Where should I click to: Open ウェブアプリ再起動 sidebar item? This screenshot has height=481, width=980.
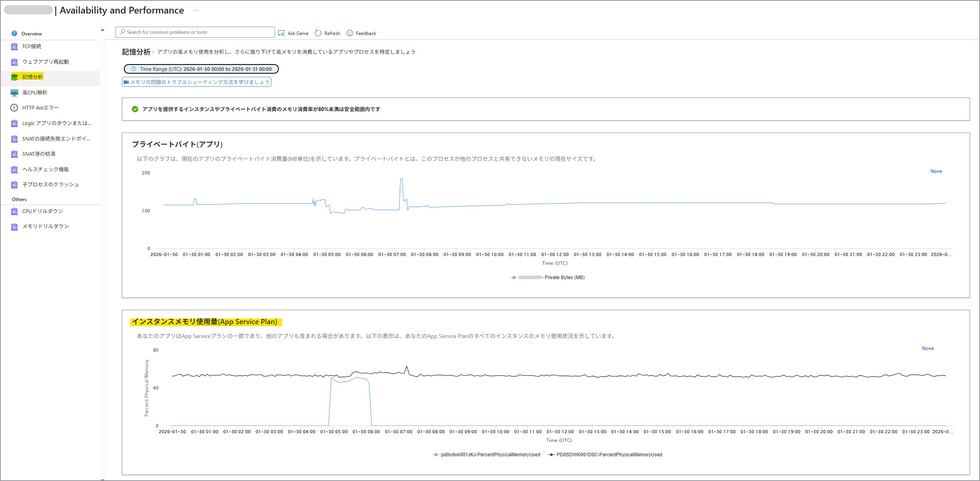[x=45, y=62]
